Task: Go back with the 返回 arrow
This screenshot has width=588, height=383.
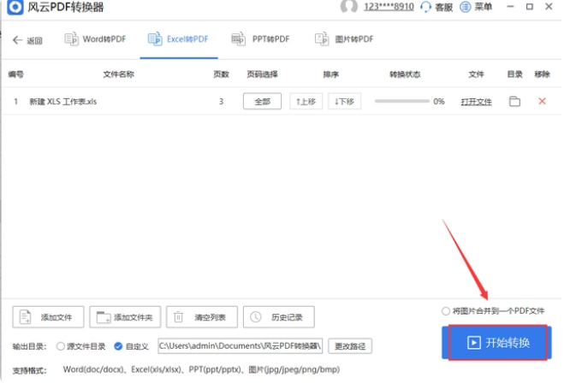Action: tap(27, 40)
